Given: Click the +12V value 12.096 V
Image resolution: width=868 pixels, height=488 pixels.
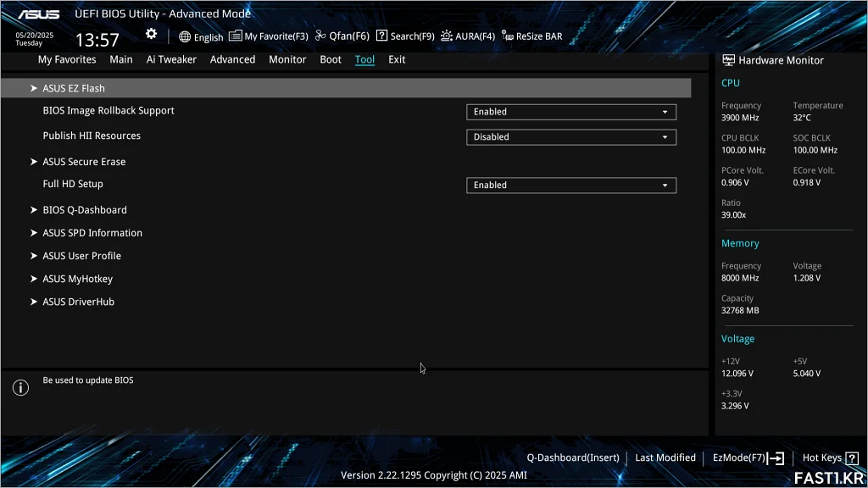Looking at the screenshot, I should point(737,374).
